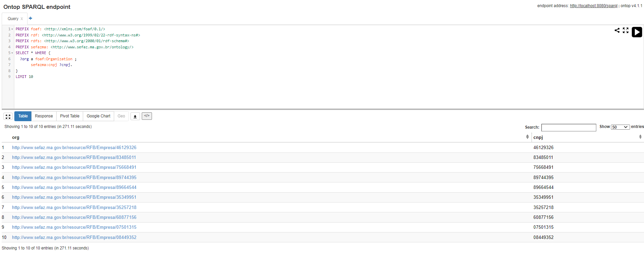This screenshot has width=644, height=274.
Task: Click the fullscreen icon beside the Table tab
Action: coord(8,116)
